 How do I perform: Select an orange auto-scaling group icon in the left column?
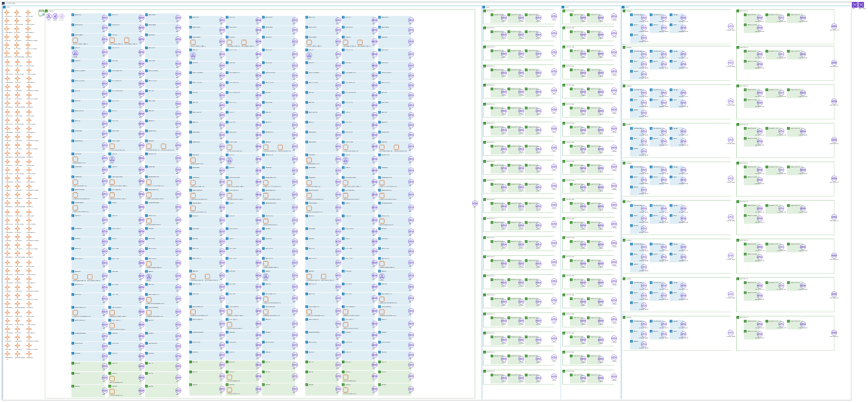click(7, 13)
